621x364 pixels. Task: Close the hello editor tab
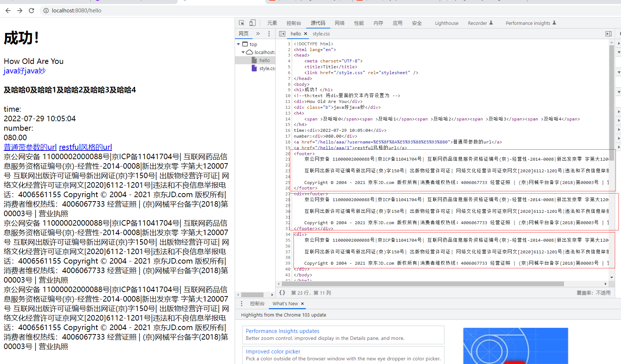click(x=306, y=34)
